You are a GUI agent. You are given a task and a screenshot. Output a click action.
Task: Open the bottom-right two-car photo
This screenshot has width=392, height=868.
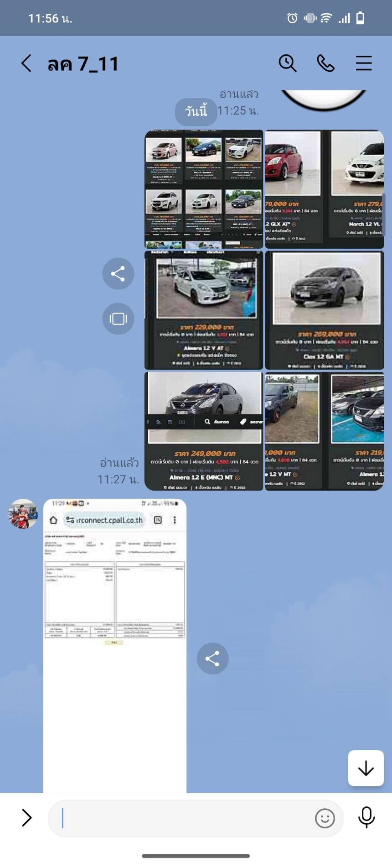pyautogui.click(x=325, y=431)
